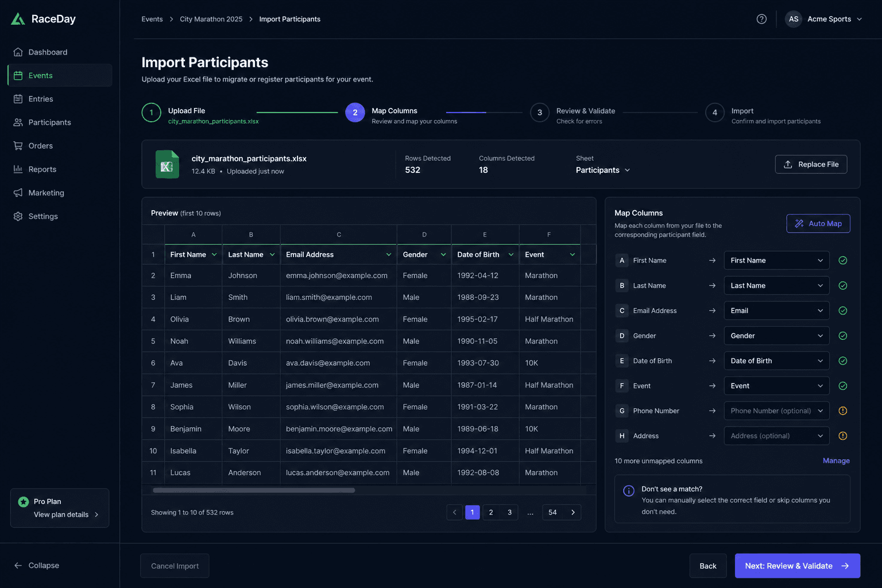Click the Auto Map button
882x588 pixels.
click(818, 223)
